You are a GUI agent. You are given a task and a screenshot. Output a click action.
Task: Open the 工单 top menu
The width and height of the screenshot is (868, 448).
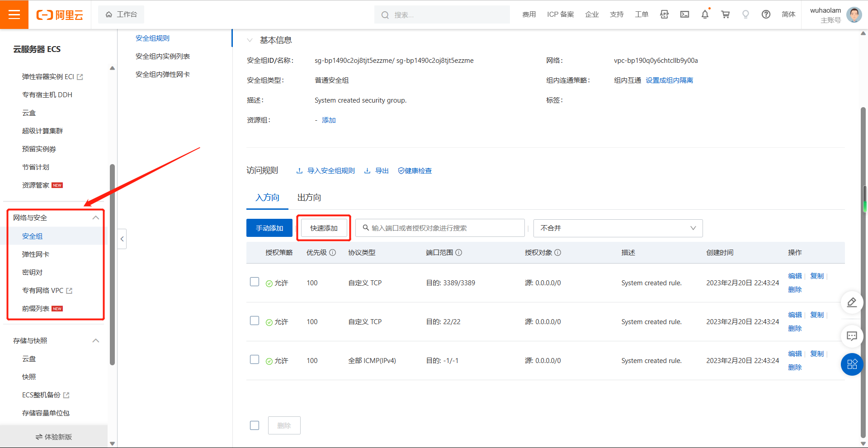click(642, 14)
